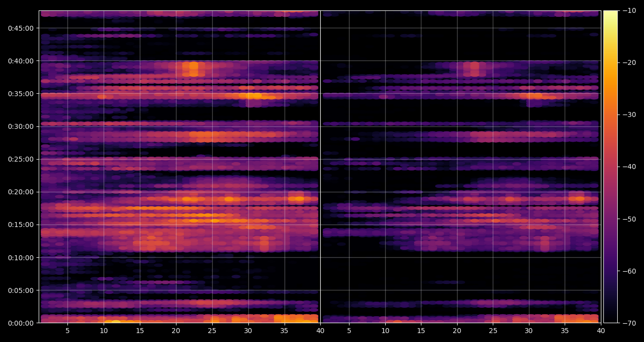Click the −50 colorbar tick label

tap(630, 219)
